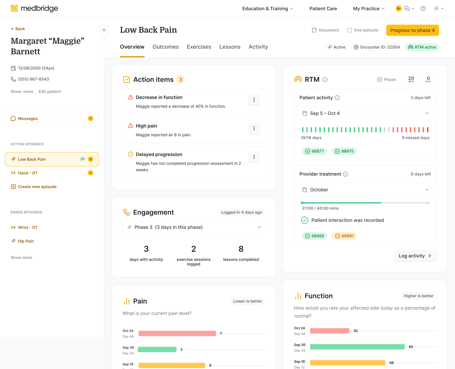Click the orange code badge 98981
The image size is (455, 369).
344,236
